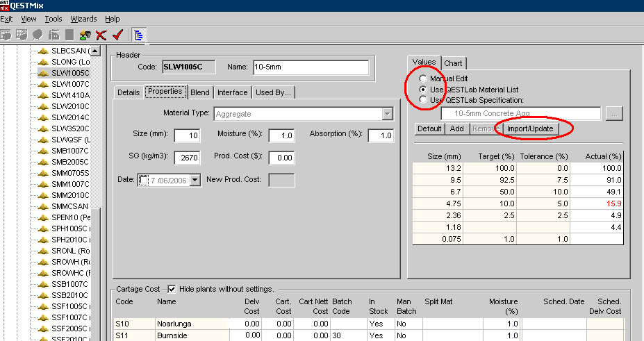Image resolution: width=644 pixels, height=341 pixels.
Task: Uncheck Hide plants without settings
Action: [x=172, y=289]
